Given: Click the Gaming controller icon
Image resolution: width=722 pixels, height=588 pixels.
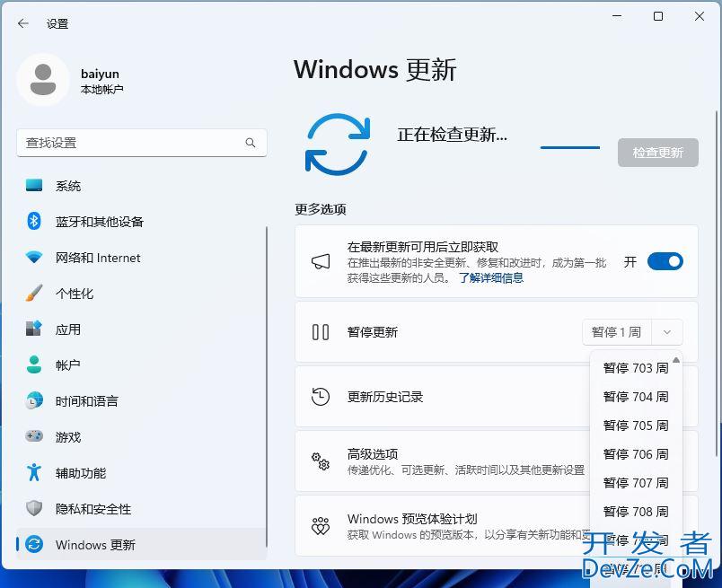Looking at the screenshot, I should coord(34,436).
